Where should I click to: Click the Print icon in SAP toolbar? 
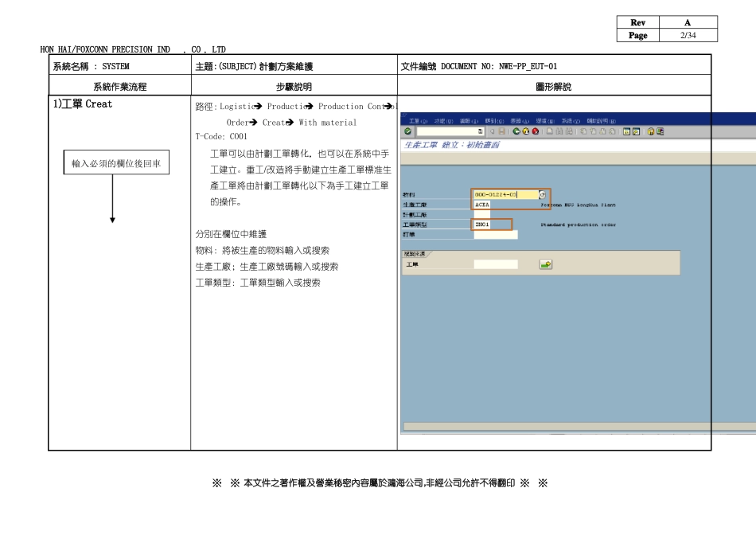tap(550, 131)
